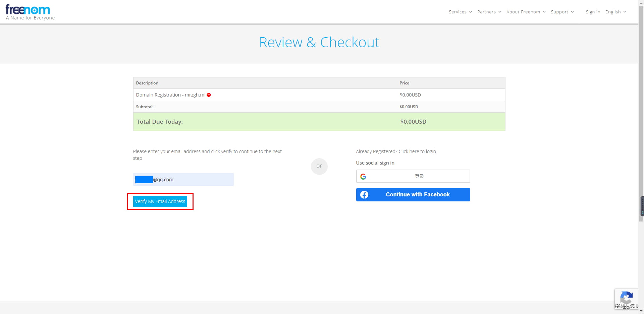Expand the Services dropdown menu

click(460, 12)
